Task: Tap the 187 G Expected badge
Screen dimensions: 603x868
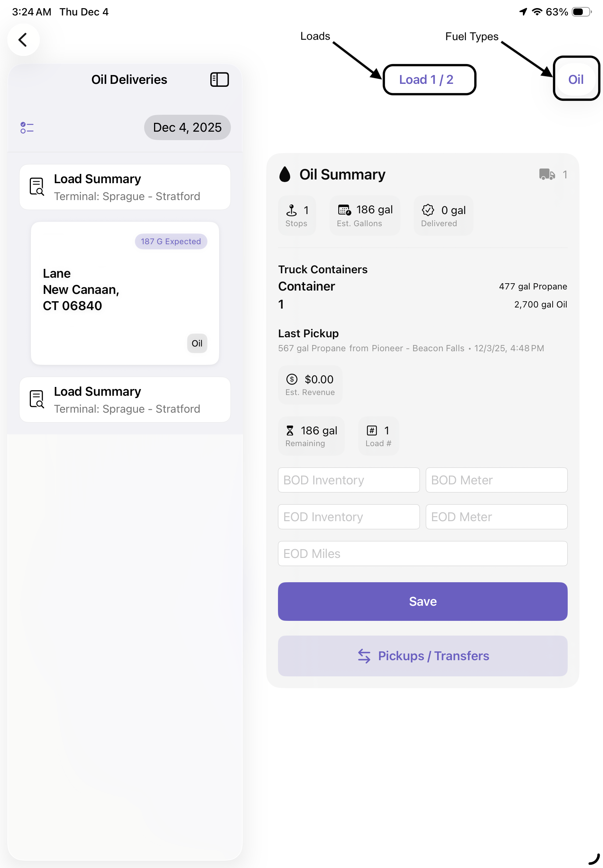Action: pyautogui.click(x=171, y=242)
